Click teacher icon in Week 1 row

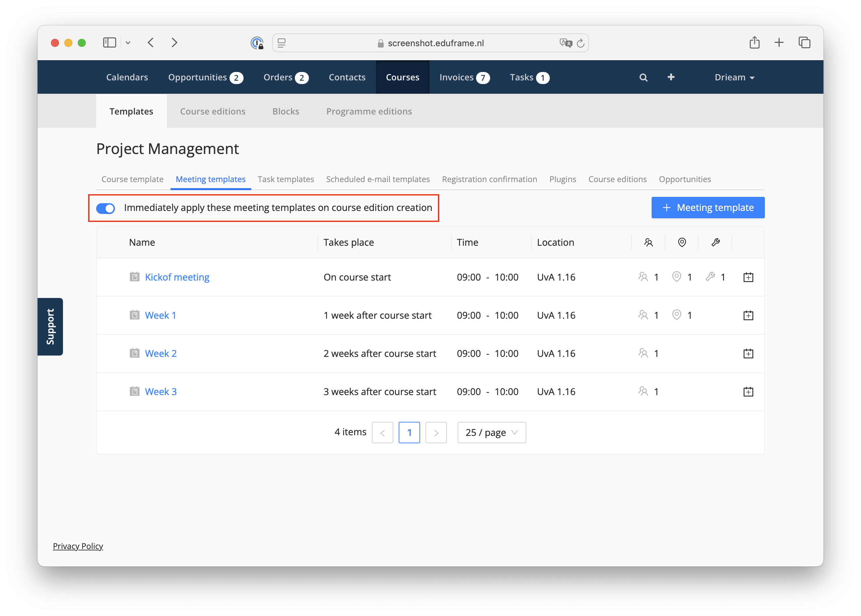[x=643, y=315]
